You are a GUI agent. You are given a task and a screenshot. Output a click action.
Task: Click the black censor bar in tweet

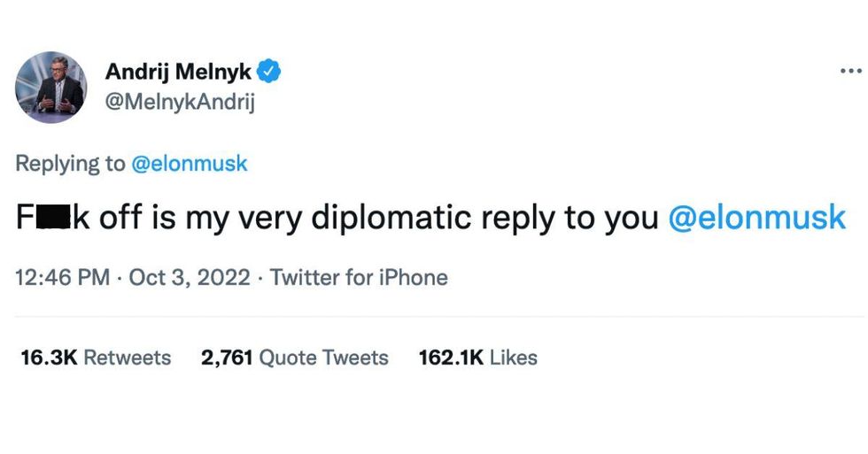click(52, 219)
